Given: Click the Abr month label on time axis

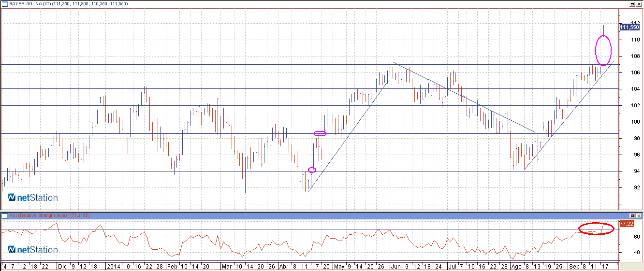Looking at the screenshot, I should 285,266.
